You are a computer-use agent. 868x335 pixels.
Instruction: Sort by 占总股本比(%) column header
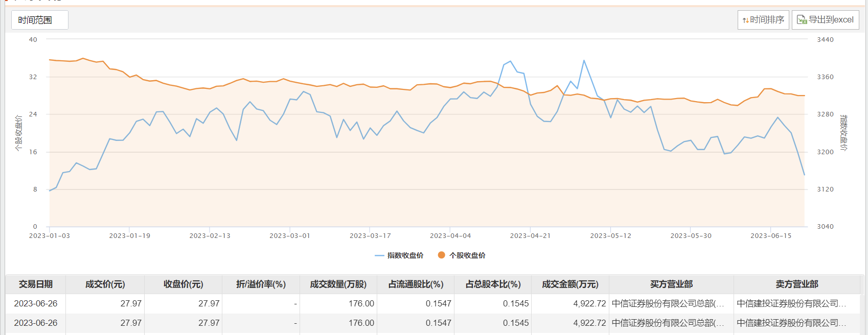(x=493, y=284)
